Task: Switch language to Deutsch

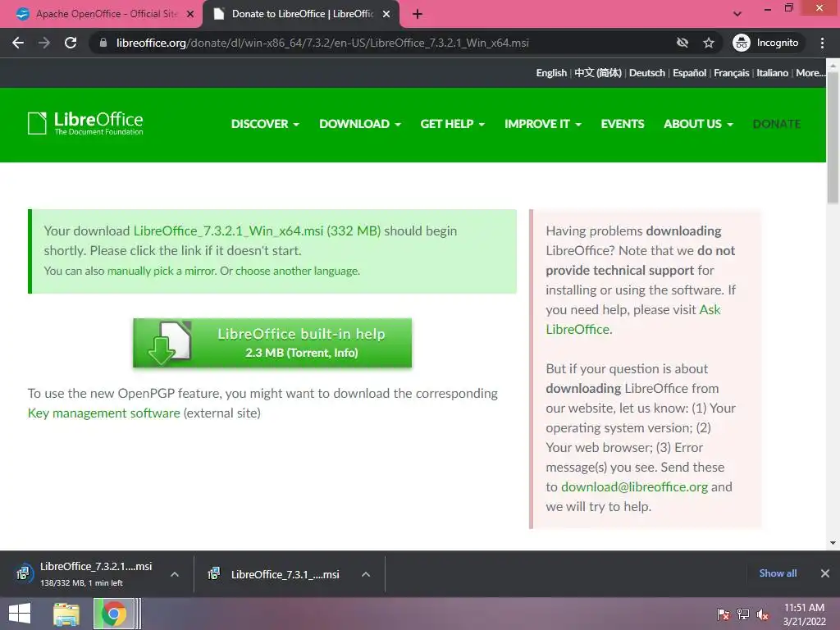Action: (x=647, y=73)
